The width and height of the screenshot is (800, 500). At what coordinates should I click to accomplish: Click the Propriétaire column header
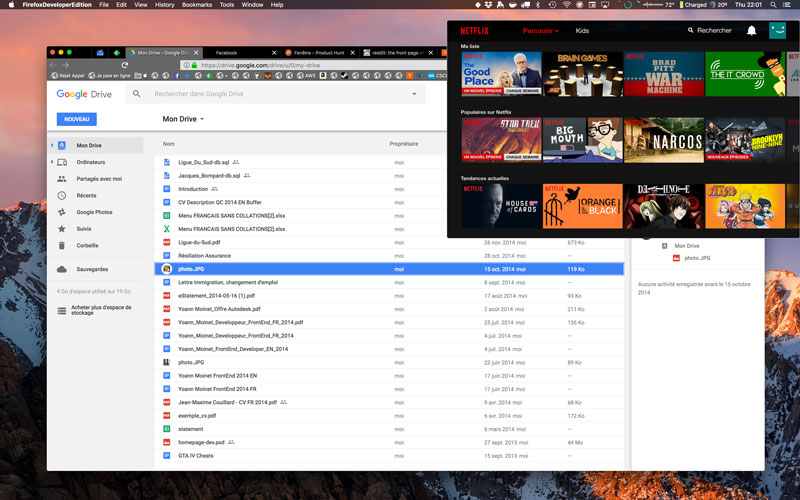pyautogui.click(x=404, y=144)
